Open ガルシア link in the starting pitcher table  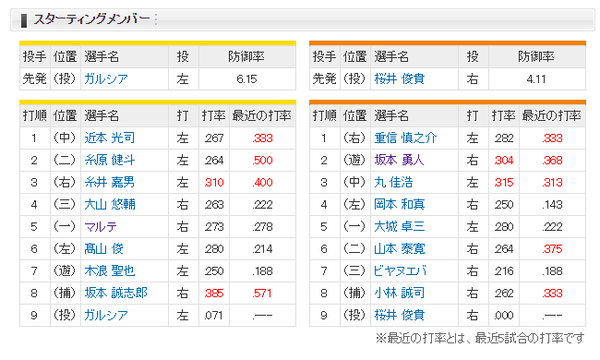click(x=106, y=79)
